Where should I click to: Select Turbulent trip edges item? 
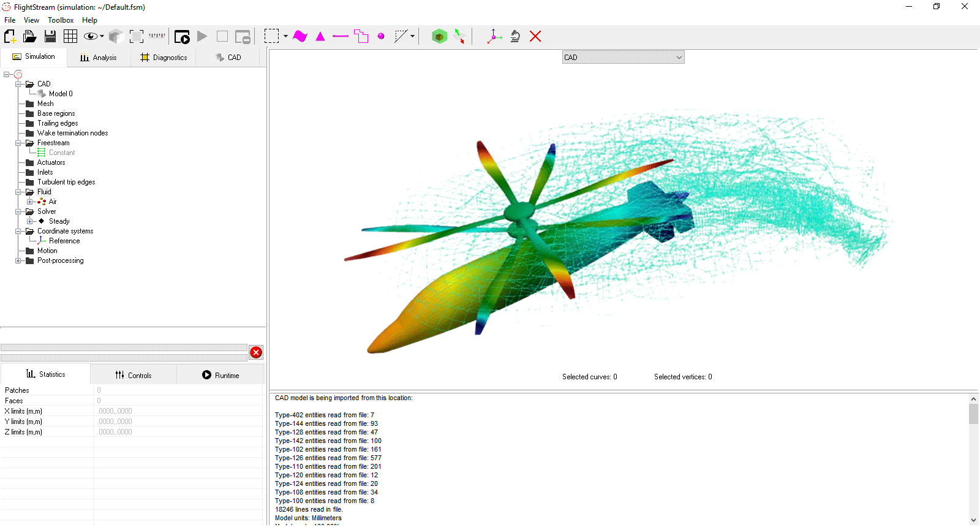pos(66,182)
